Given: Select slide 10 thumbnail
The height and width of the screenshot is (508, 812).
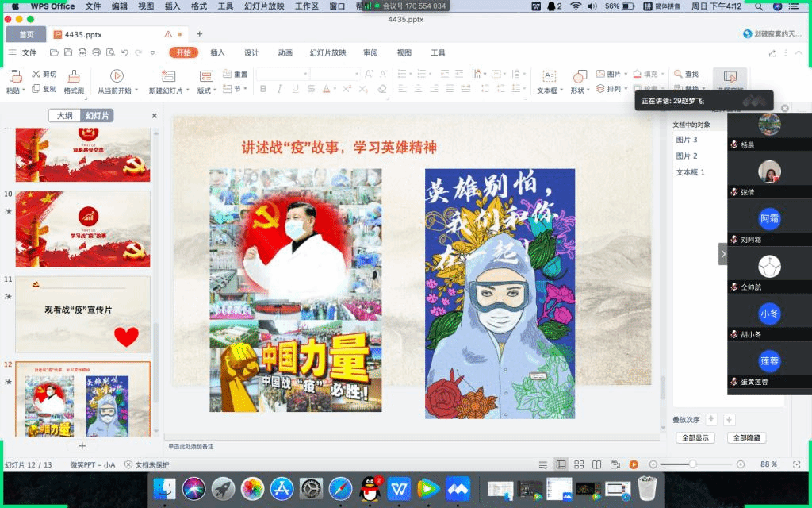Looking at the screenshot, I should point(82,229).
